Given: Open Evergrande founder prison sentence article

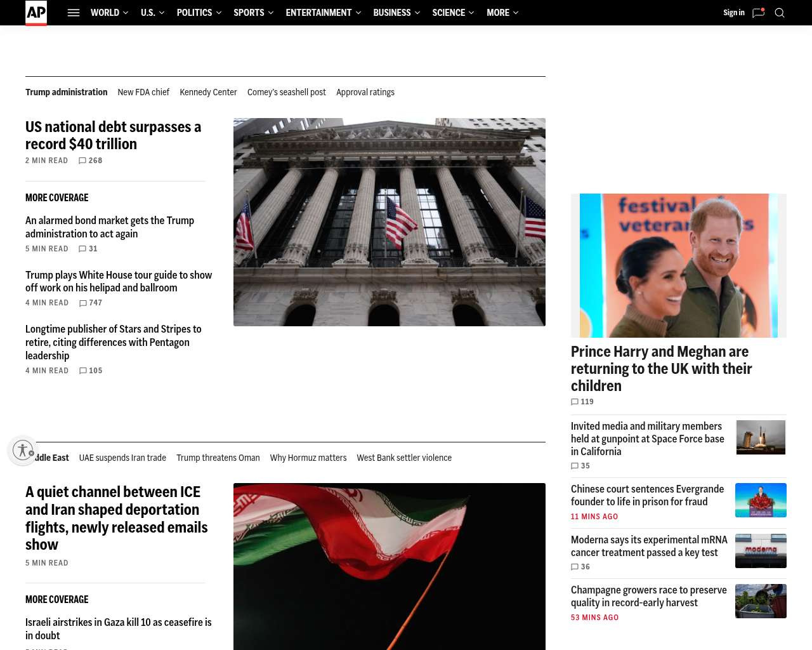Looking at the screenshot, I should tap(648, 495).
